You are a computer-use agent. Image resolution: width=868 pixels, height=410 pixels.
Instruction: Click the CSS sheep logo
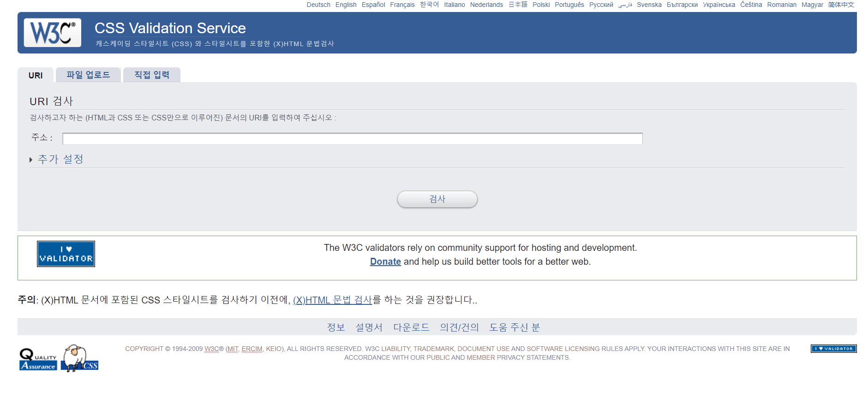79,358
